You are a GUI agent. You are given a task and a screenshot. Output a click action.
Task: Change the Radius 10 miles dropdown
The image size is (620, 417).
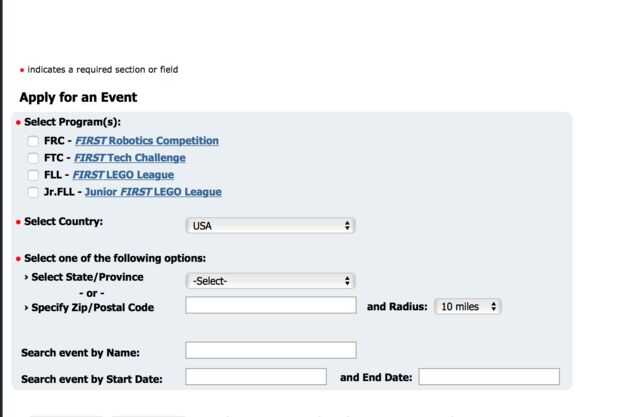pos(468,306)
